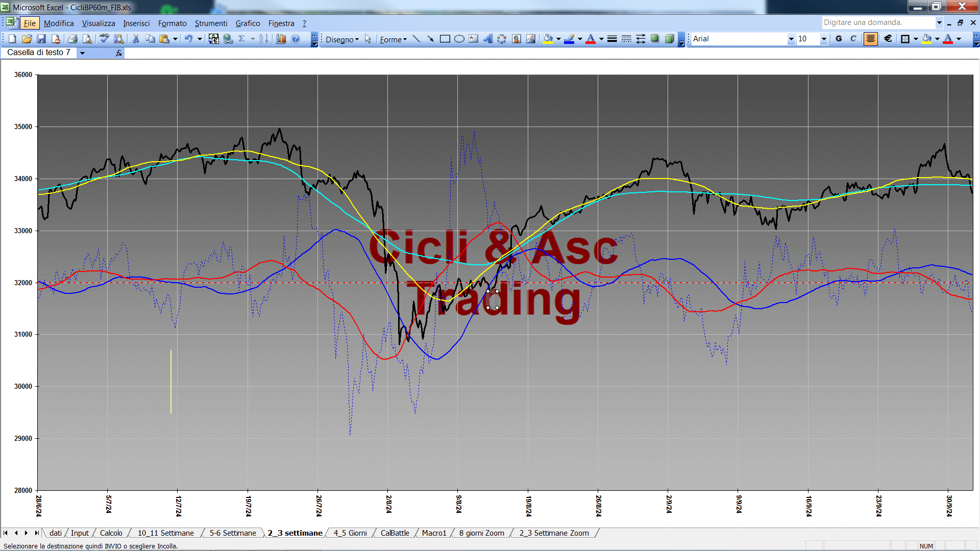
Task: Switch to the CalBattle sheet tab
Action: click(395, 533)
